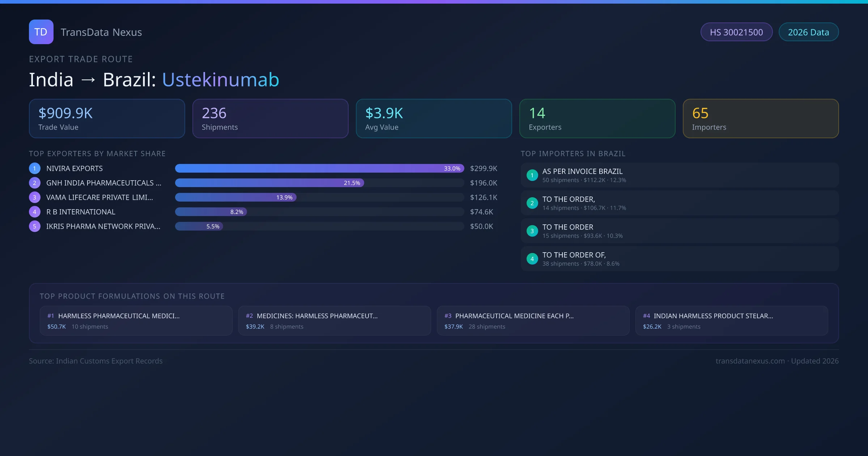The image size is (868, 456).
Task: Open the $909.9K Trade Value card
Action: 107,118
